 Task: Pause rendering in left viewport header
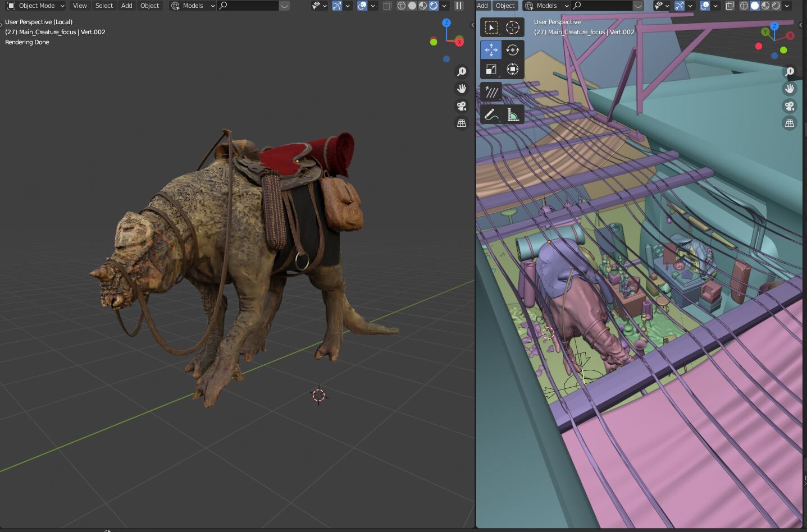tap(459, 6)
